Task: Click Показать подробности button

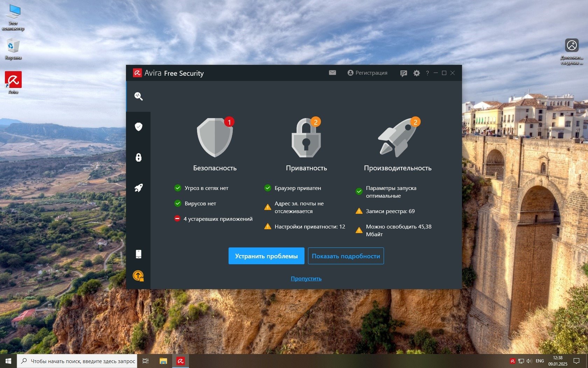Action: click(x=346, y=256)
